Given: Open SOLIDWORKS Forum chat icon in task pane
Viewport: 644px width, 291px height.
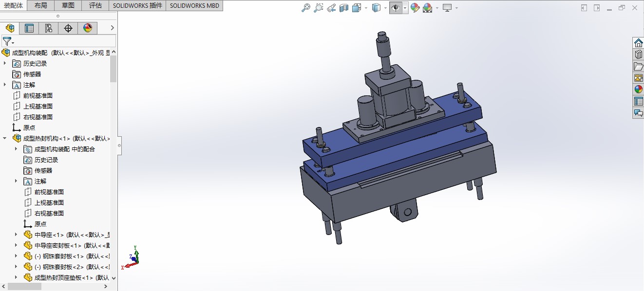Looking at the screenshot, I should [x=638, y=113].
